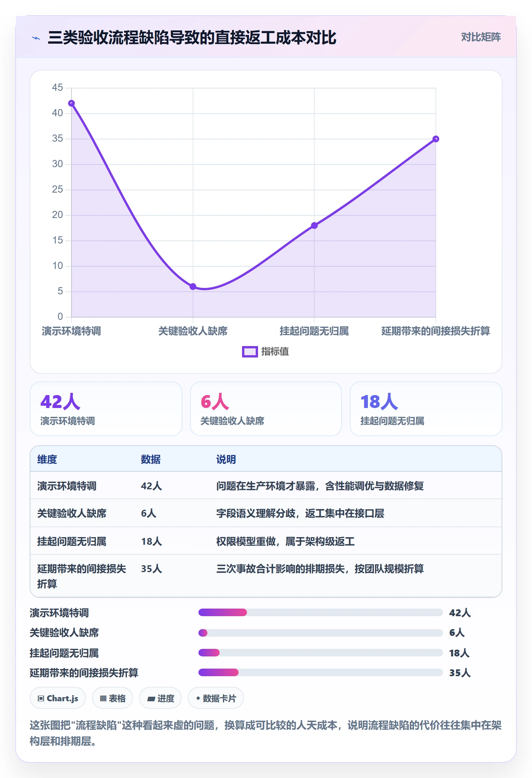Click the 35人 cell in the table
The width and height of the screenshot is (532, 778).
[x=152, y=569]
